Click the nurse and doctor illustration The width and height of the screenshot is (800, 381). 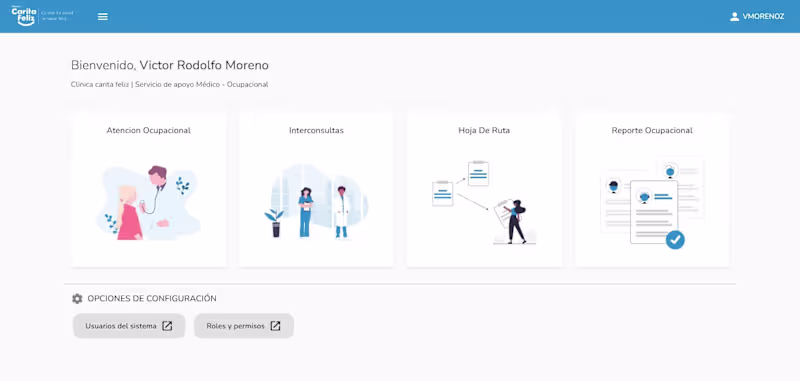pos(316,201)
